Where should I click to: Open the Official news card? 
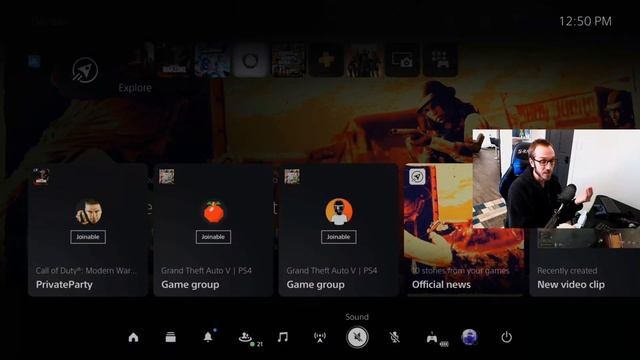[x=464, y=230]
